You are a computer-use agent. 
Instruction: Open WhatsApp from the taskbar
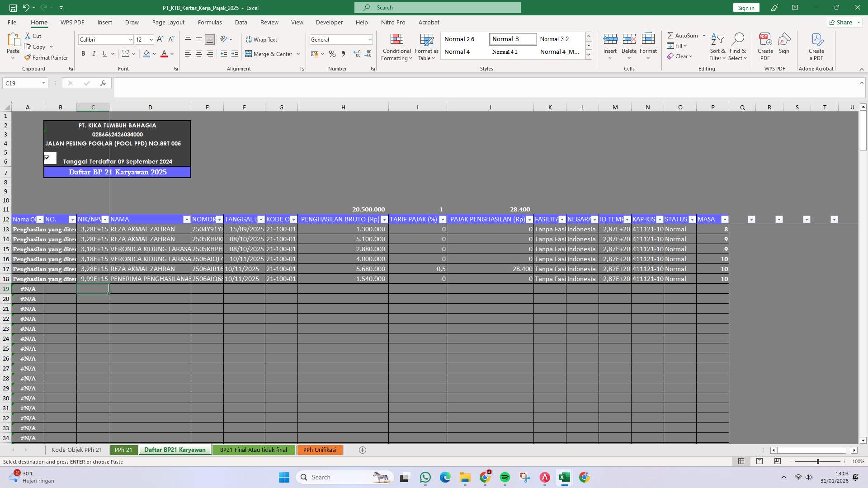click(425, 477)
